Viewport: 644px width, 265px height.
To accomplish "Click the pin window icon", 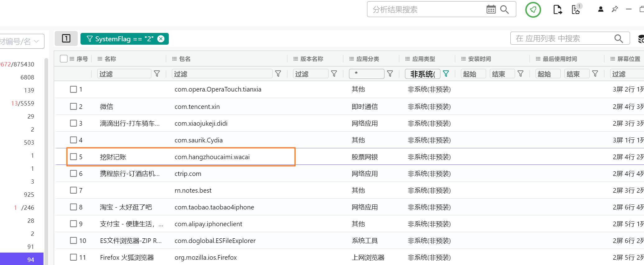I will pyautogui.click(x=615, y=9).
